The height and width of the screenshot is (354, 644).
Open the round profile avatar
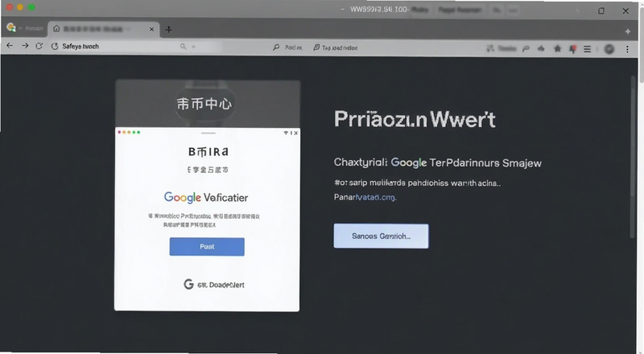coord(609,49)
